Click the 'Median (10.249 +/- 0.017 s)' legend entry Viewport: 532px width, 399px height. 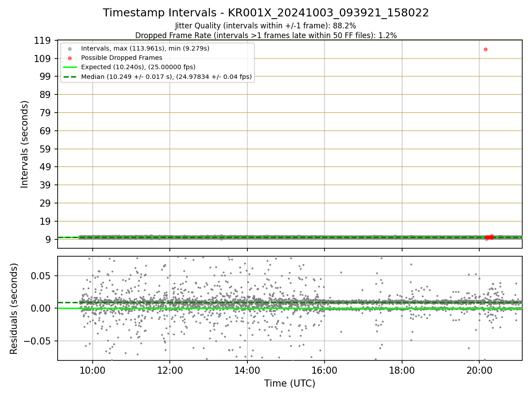click(166, 77)
